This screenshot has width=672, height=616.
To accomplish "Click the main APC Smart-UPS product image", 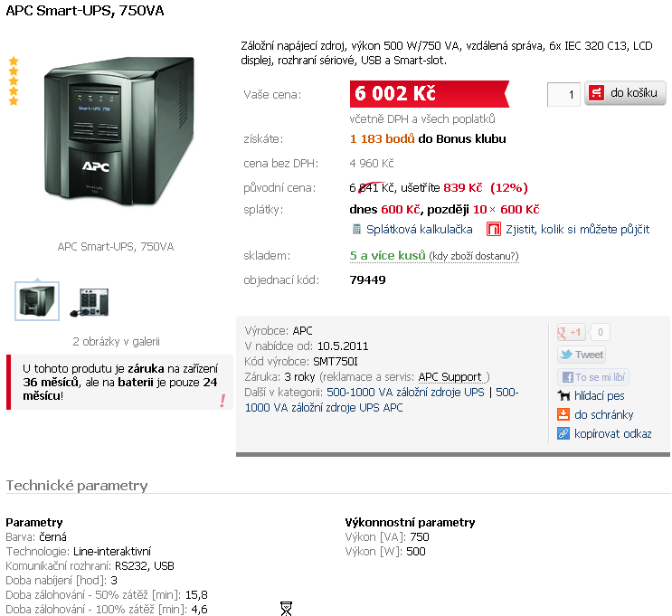I will [119, 131].
